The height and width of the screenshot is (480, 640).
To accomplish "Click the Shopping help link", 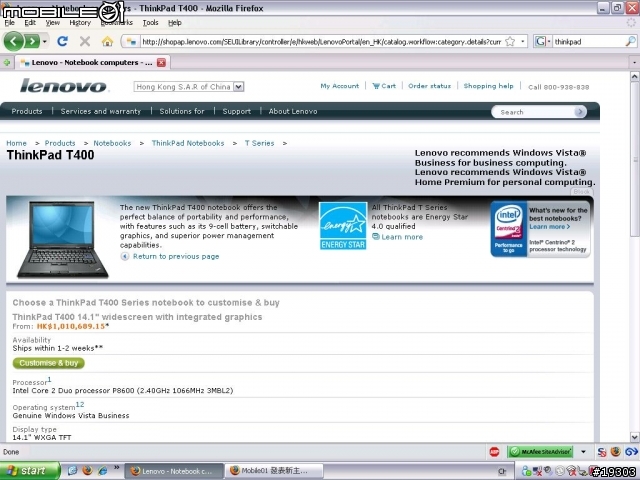I will click(x=488, y=86).
